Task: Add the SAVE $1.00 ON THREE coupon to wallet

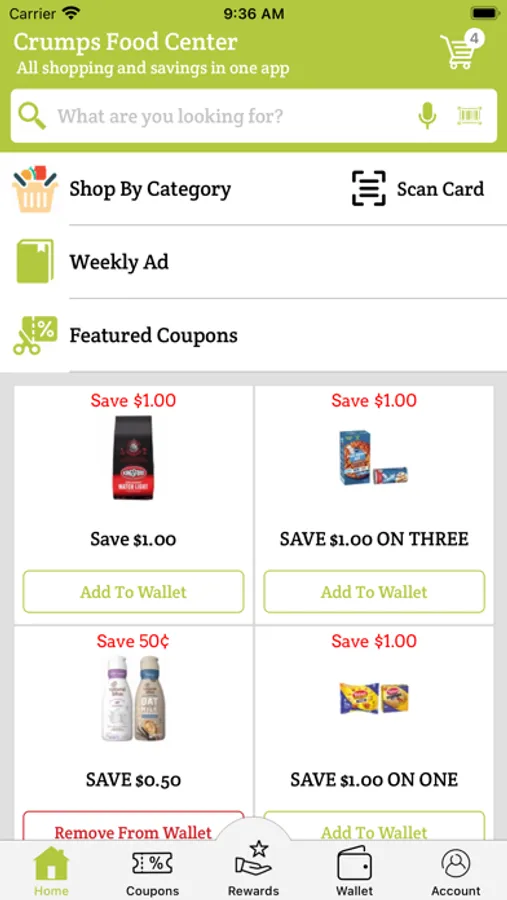Action: click(x=374, y=592)
